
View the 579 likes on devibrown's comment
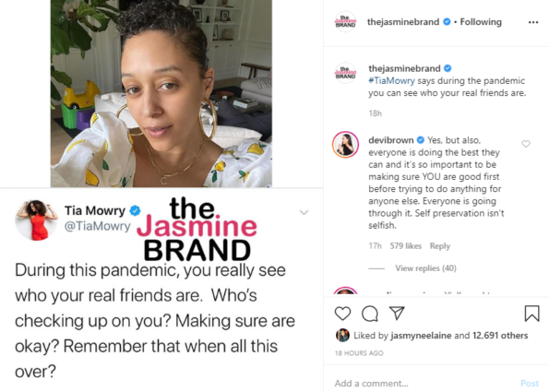tap(406, 246)
